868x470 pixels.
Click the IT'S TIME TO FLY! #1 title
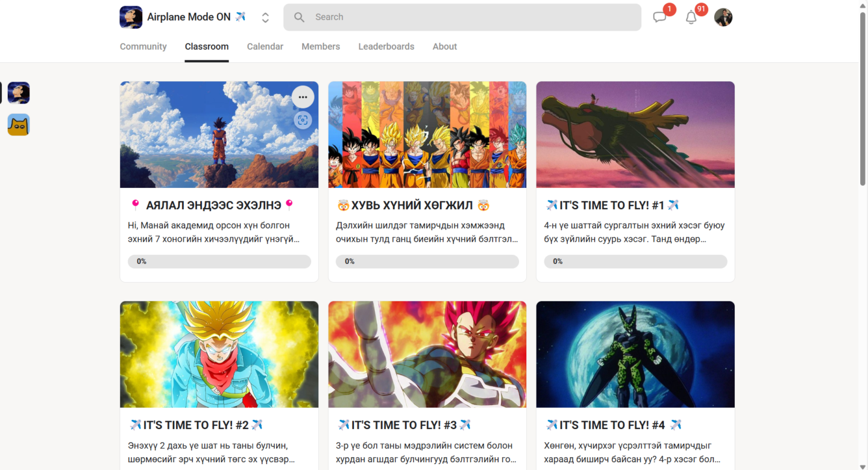(612, 205)
